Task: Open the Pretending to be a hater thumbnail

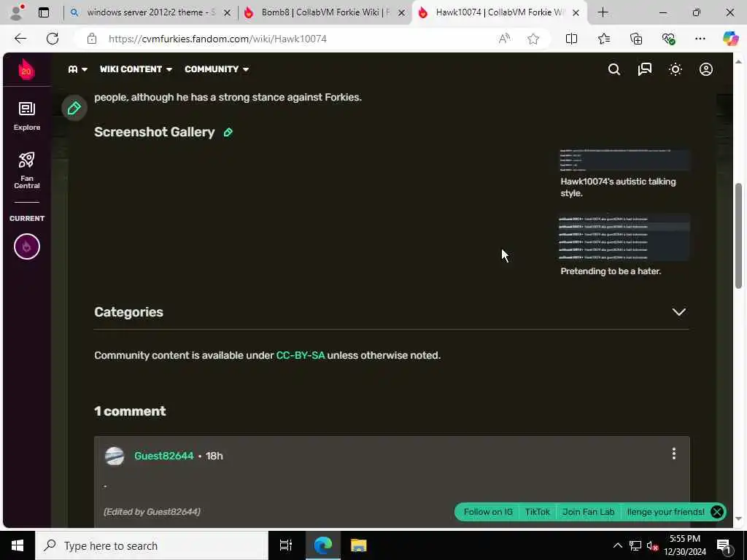Action: point(624,238)
